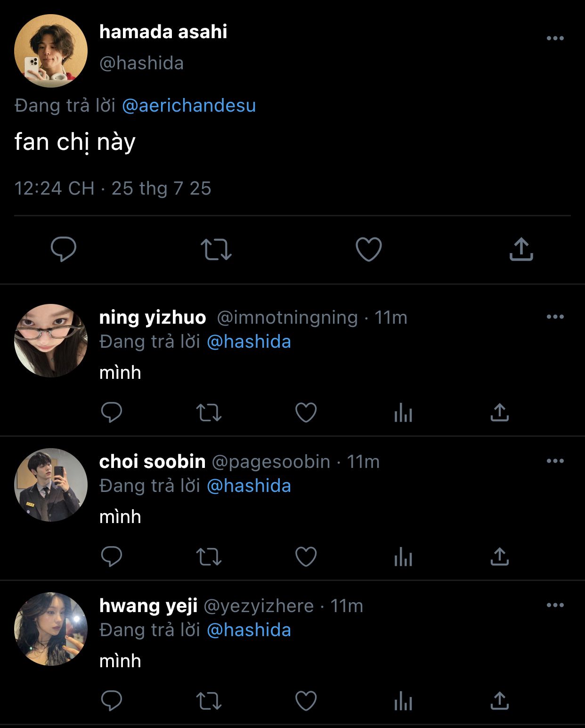
Task: Open more options on hamada asahi's tweet
Action: coord(555,39)
